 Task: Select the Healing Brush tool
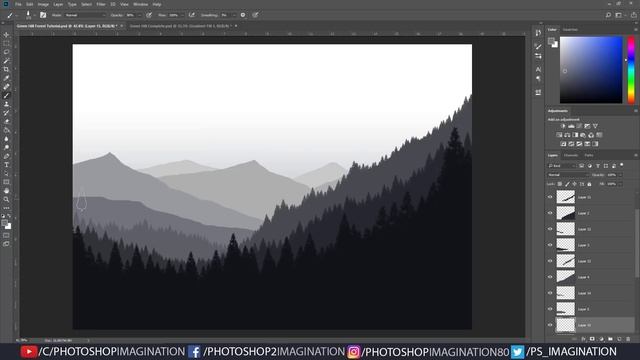click(6, 87)
